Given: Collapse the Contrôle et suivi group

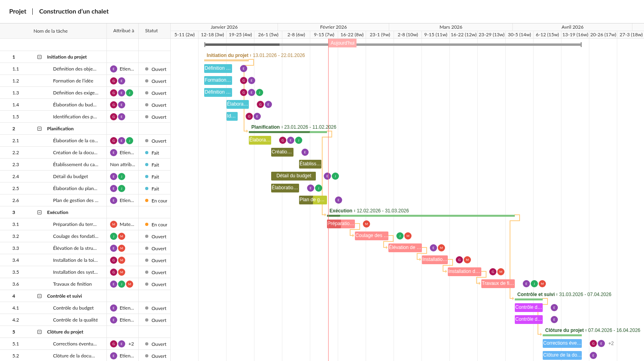Looking at the screenshot, I should click(x=39, y=296).
